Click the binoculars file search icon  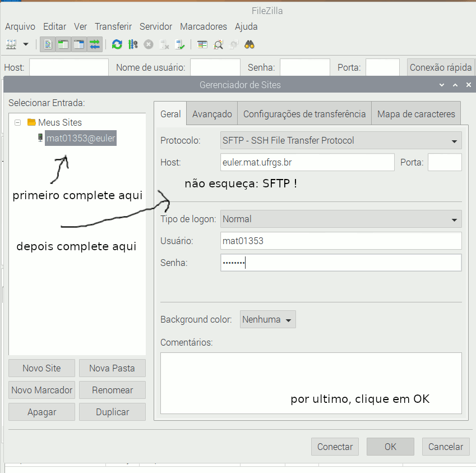(249, 44)
